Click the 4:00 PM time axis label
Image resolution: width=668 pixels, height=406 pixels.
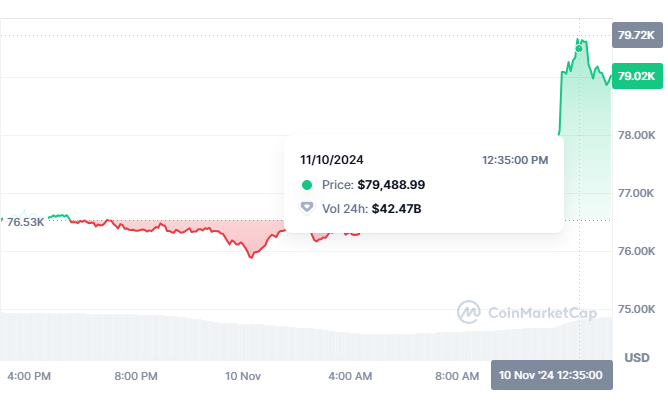point(29,376)
